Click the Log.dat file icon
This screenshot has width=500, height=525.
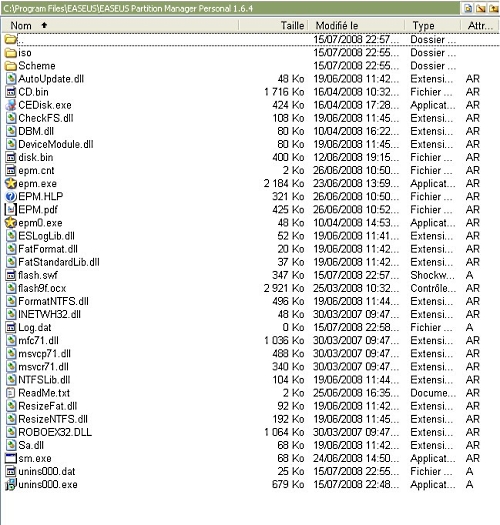(11, 327)
